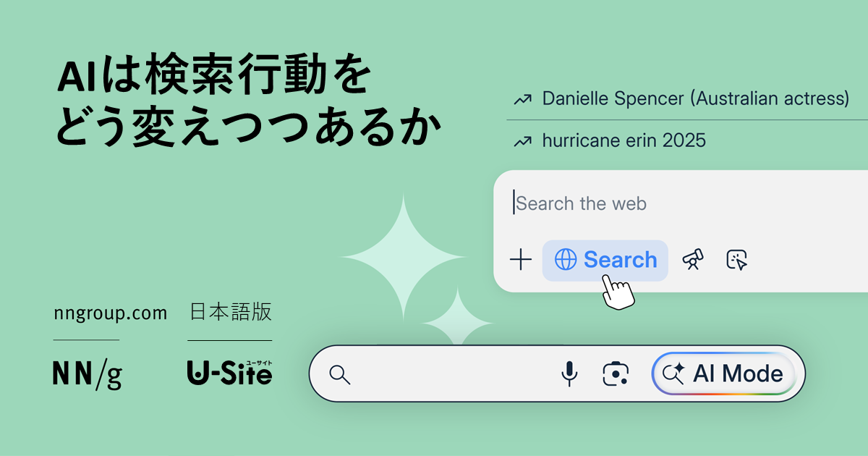Click the nngroup.com text
868x456 pixels.
(x=111, y=313)
